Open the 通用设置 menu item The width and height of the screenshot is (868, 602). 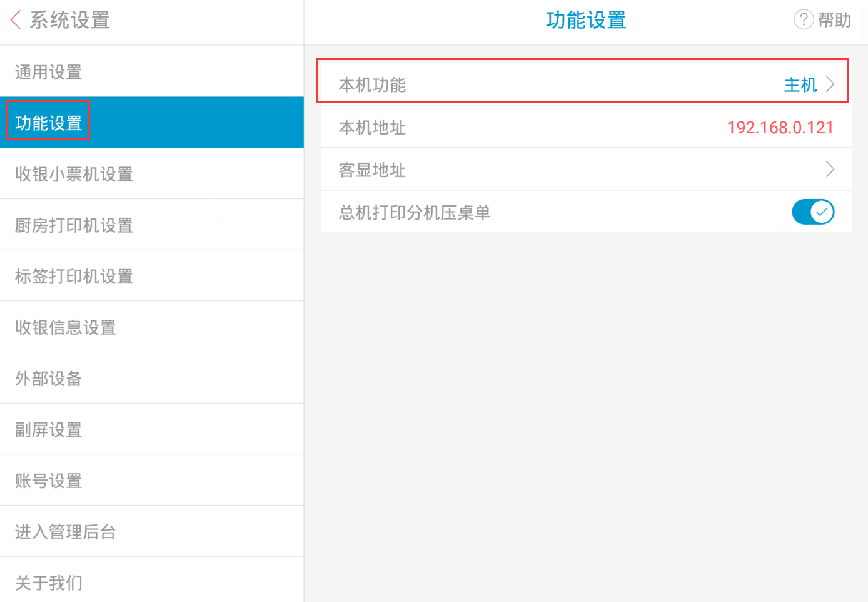tap(152, 71)
